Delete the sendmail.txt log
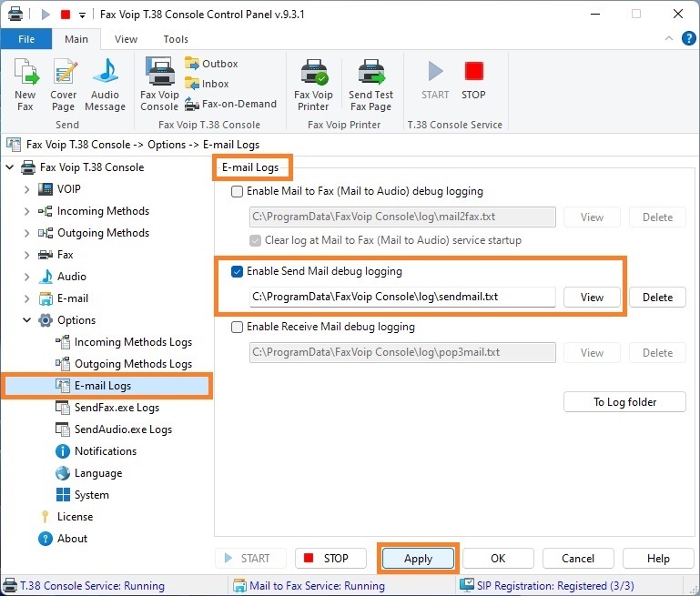 click(657, 298)
